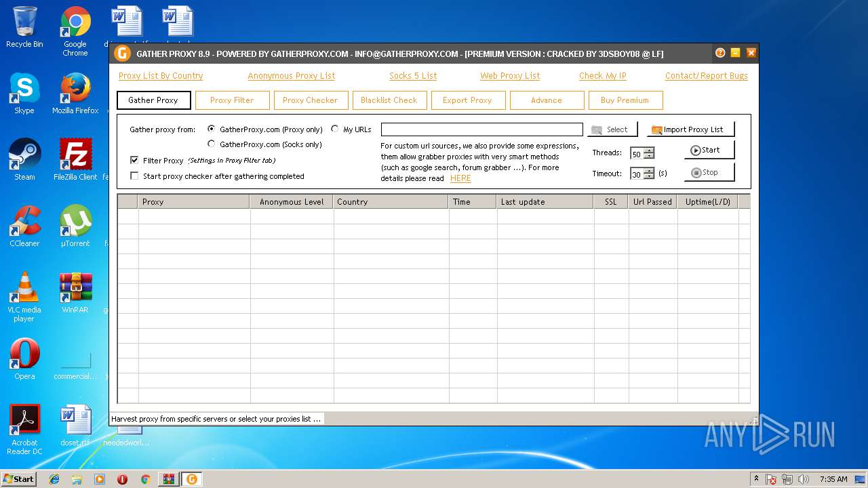Open the Action Center flag icon in tray
Screen dimensions: 868x488
(771, 479)
